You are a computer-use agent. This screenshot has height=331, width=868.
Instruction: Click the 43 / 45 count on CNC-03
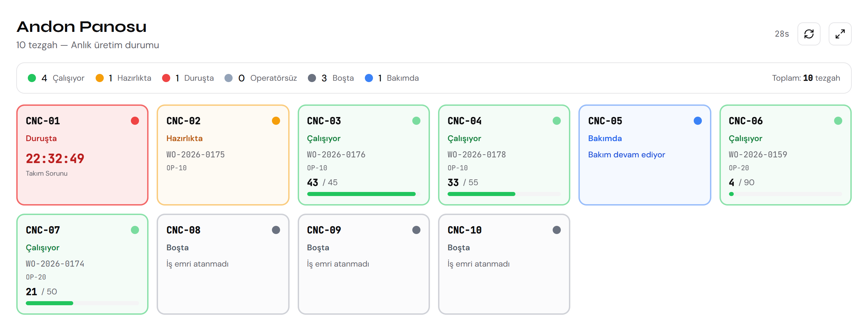click(x=322, y=182)
